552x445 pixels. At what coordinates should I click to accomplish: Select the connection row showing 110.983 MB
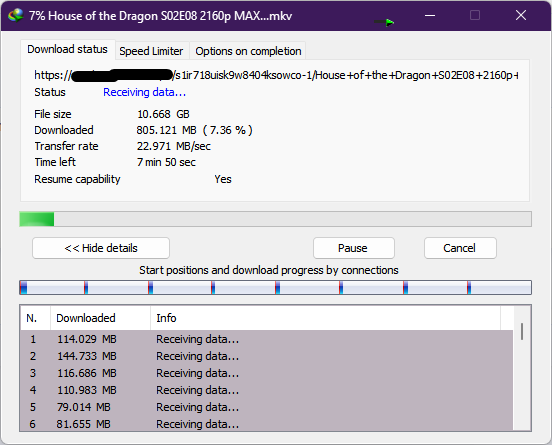tap(266, 390)
